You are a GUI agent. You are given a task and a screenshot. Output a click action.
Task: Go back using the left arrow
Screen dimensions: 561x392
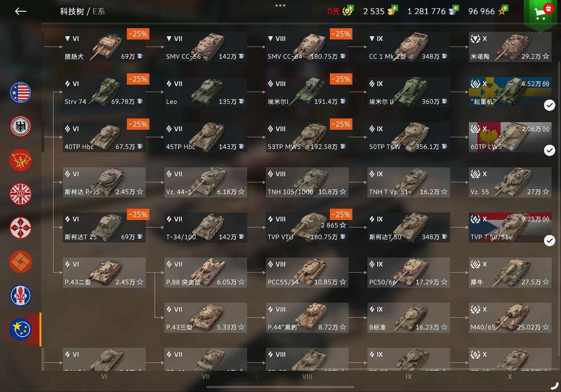coord(20,11)
